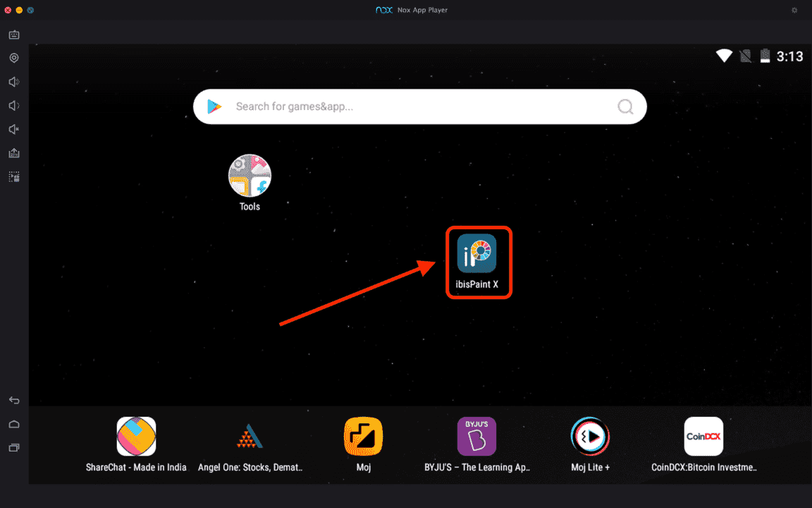Viewport: 812px width, 508px height.
Task: Open the Tools app folder
Action: coord(249,175)
